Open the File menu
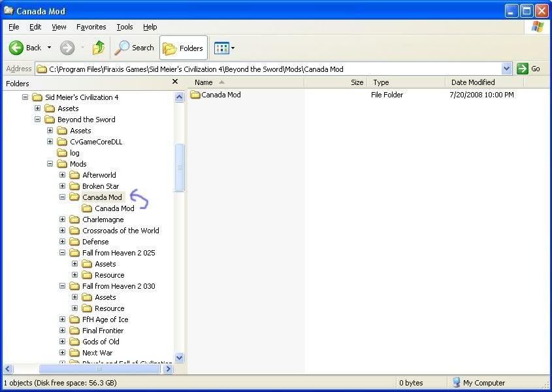The width and height of the screenshot is (552, 392). click(x=14, y=27)
